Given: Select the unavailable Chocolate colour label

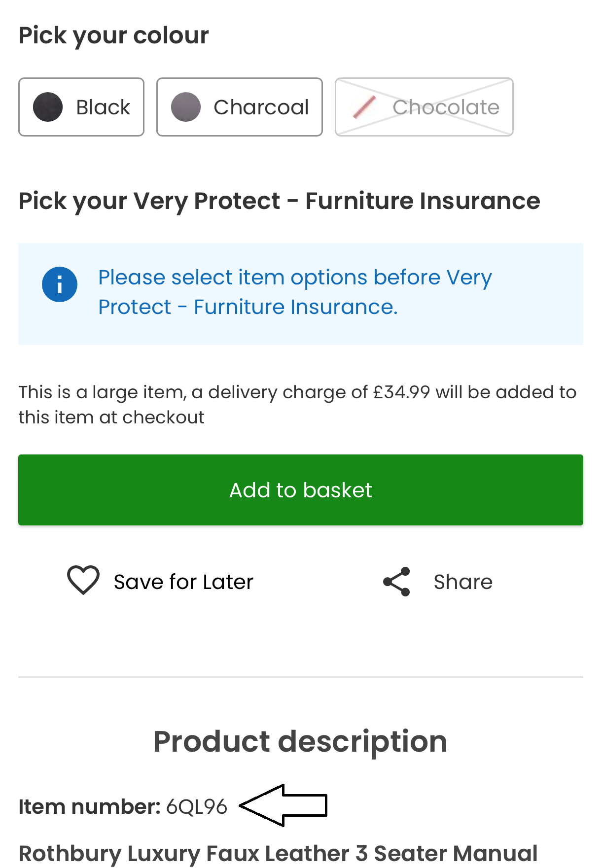Looking at the screenshot, I should click(x=446, y=107).
